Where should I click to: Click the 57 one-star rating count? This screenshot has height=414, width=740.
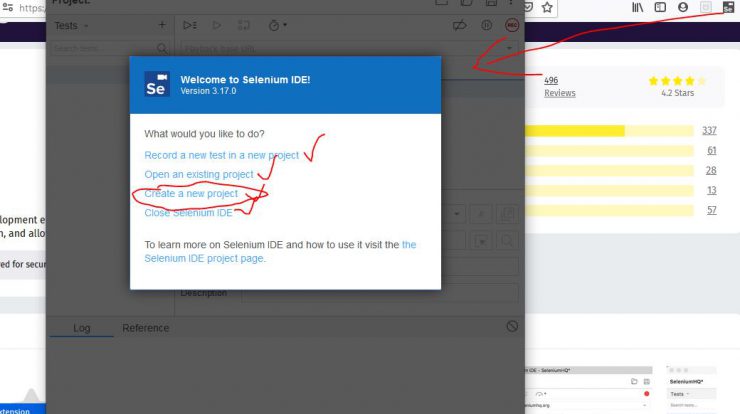point(712,210)
